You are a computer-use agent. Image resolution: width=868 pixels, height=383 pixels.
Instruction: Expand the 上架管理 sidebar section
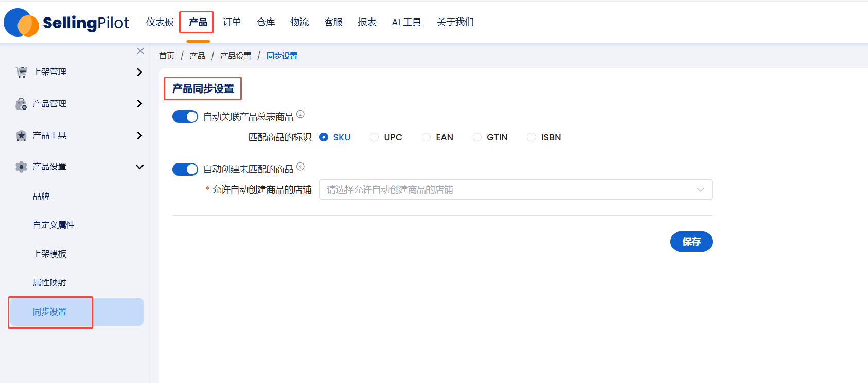pos(139,72)
